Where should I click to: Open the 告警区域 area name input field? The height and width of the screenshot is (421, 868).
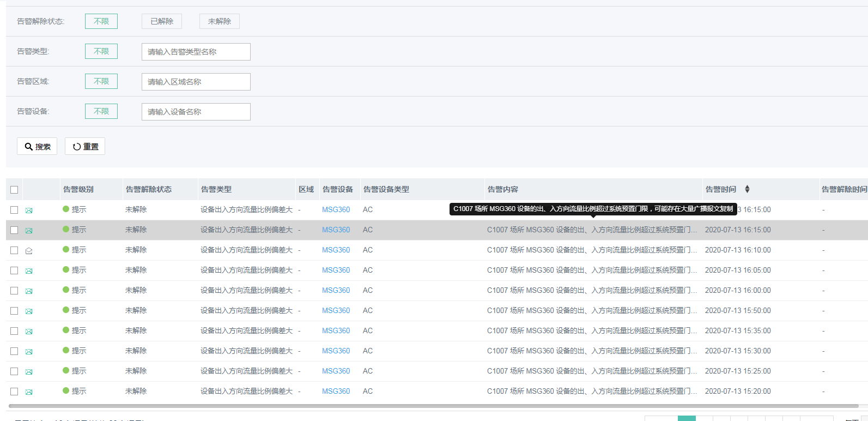pyautogui.click(x=196, y=82)
